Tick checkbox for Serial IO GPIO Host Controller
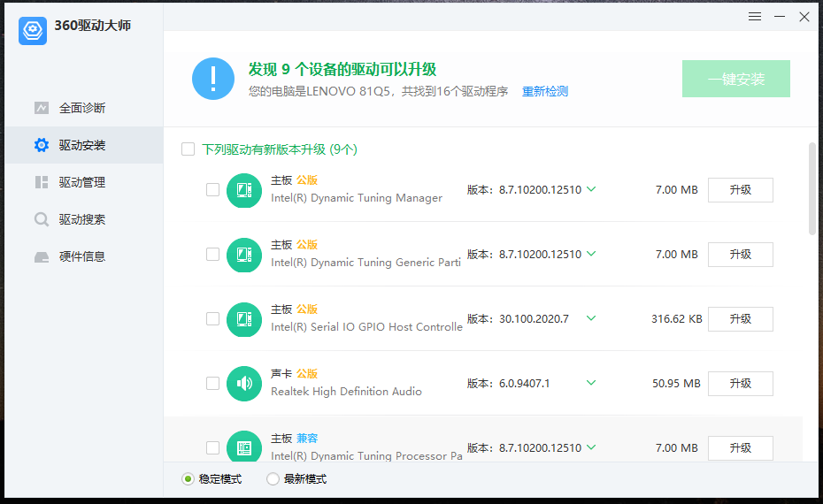This screenshot has height=504, width=823. (x=212, y=319)
